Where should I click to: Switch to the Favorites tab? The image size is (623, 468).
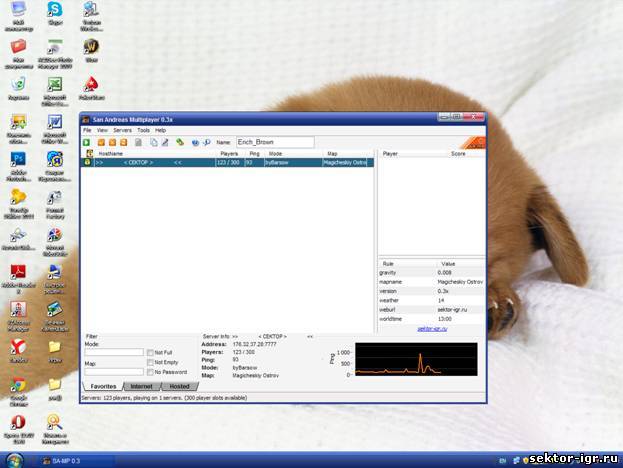click(103, 386)
